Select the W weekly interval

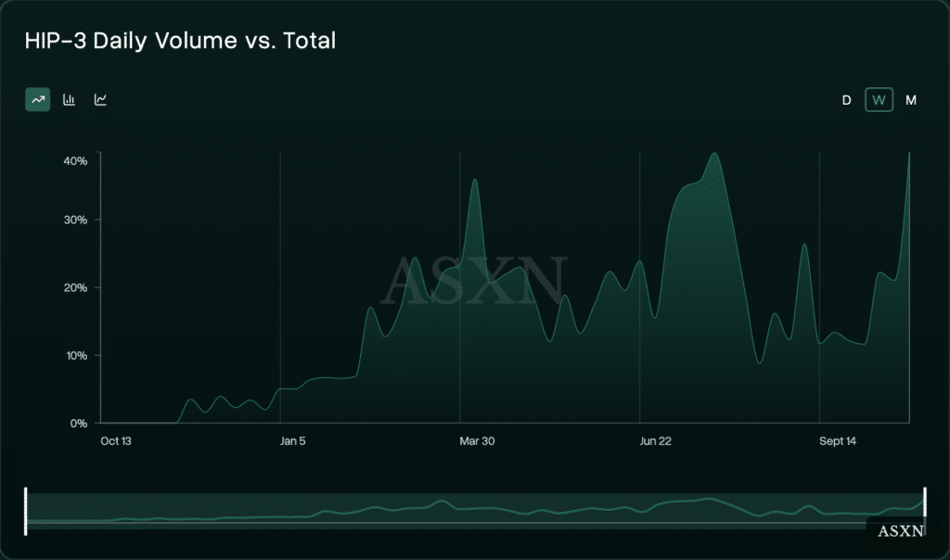(x=879, y=100)
